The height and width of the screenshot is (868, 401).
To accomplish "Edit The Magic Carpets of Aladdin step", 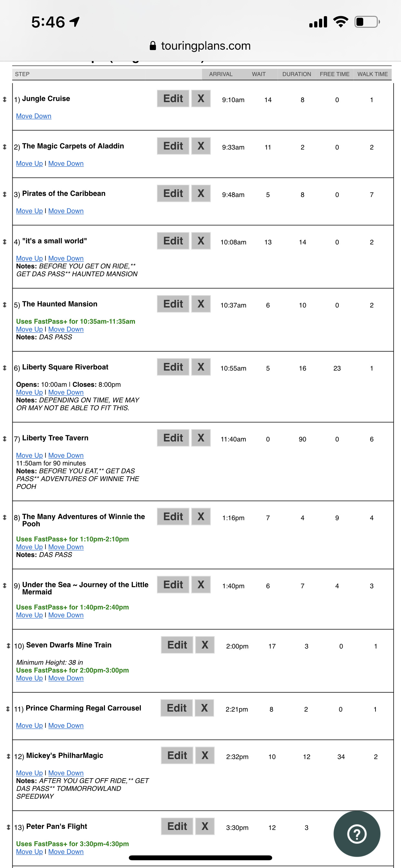I will (173, 146).
